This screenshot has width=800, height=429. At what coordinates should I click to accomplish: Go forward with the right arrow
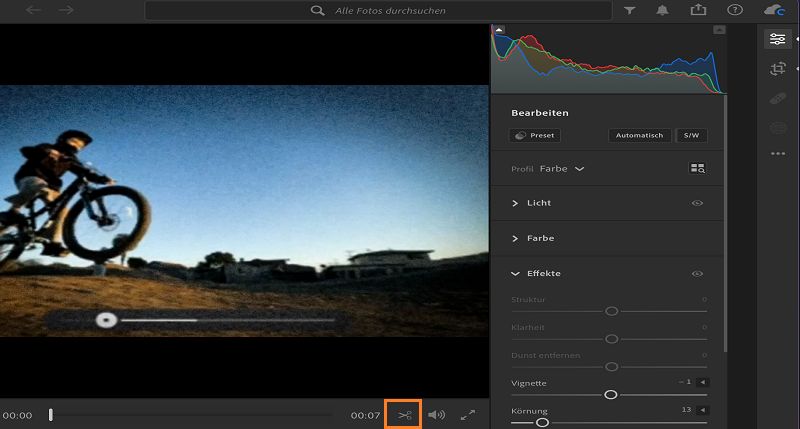coord(66,10)
